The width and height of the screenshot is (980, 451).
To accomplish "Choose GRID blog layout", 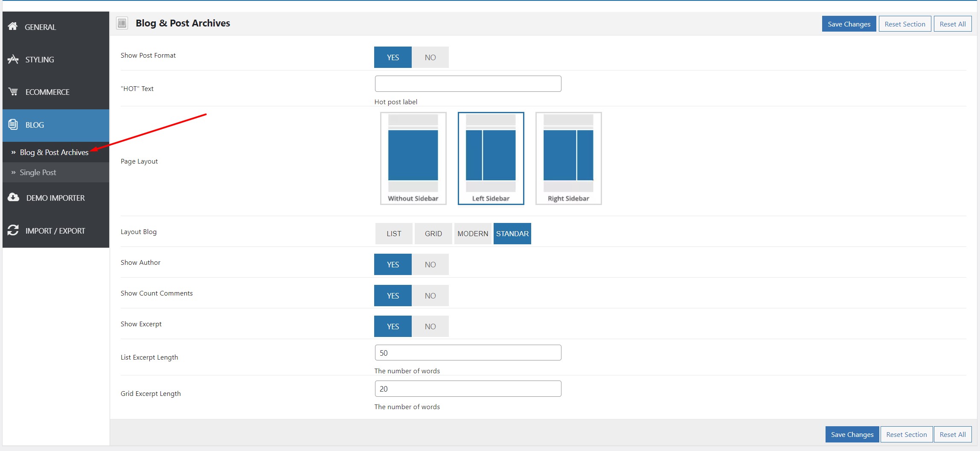I will 433,234.
